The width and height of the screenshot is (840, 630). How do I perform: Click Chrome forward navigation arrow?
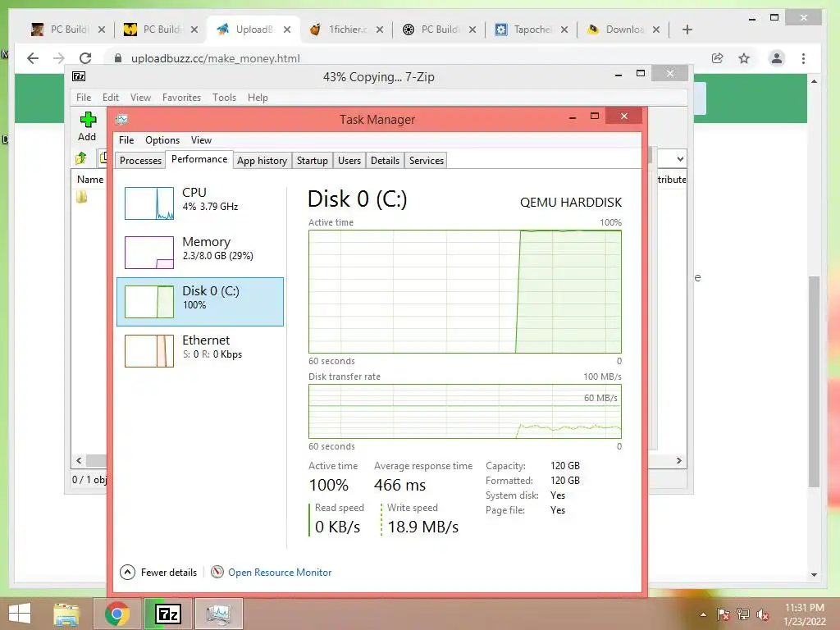pyautogui.click(x=59, y=58)
